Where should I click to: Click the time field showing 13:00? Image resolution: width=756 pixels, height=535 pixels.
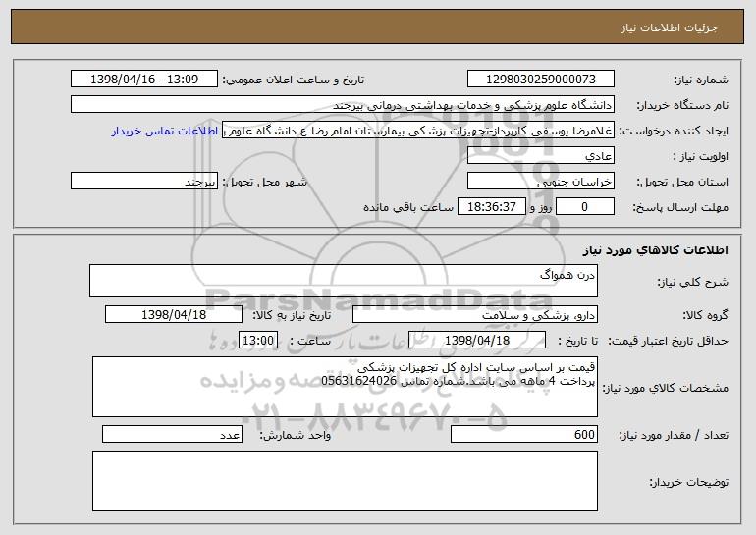click(258, 341)
